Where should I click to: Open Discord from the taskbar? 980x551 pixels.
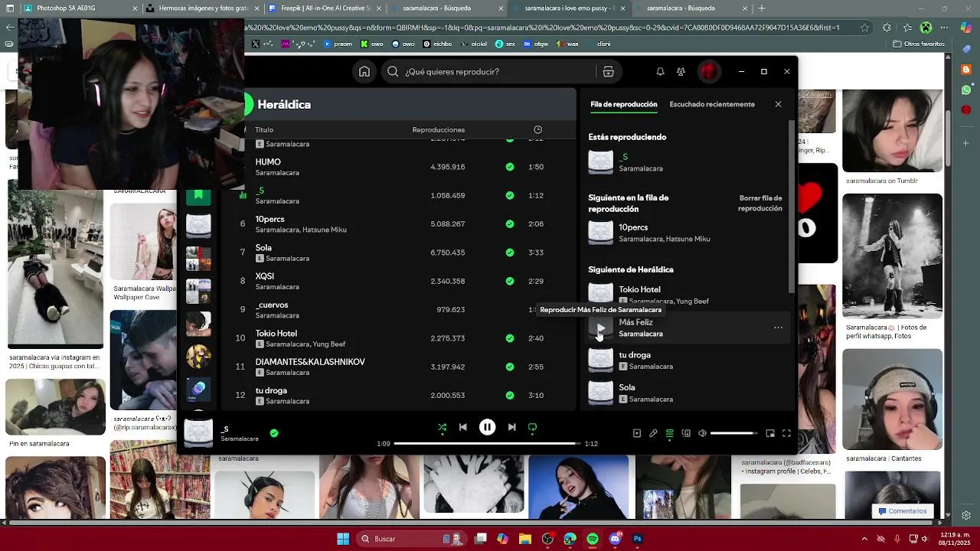click(616, 539)
